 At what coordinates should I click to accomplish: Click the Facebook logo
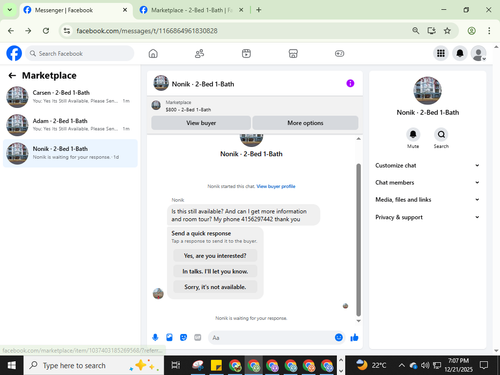[14, 53]
